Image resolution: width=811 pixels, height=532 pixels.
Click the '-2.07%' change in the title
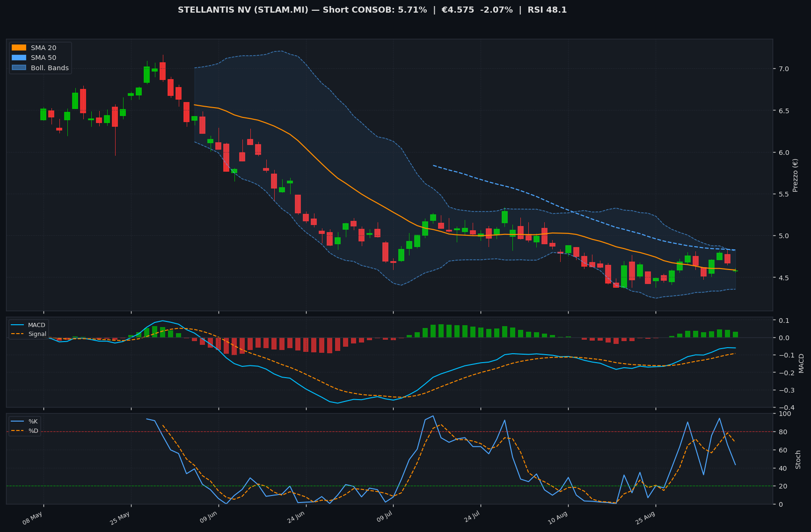(x=497, y=10)
